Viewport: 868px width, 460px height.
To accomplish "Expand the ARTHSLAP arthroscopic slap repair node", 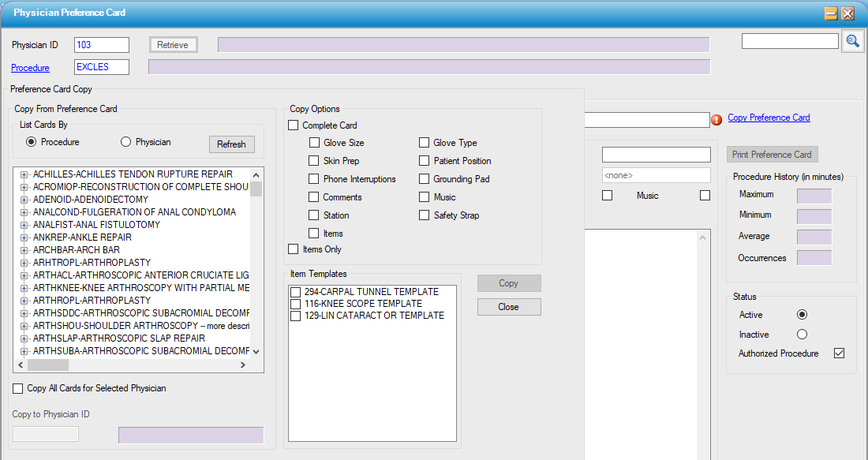I will coord(24,338).
